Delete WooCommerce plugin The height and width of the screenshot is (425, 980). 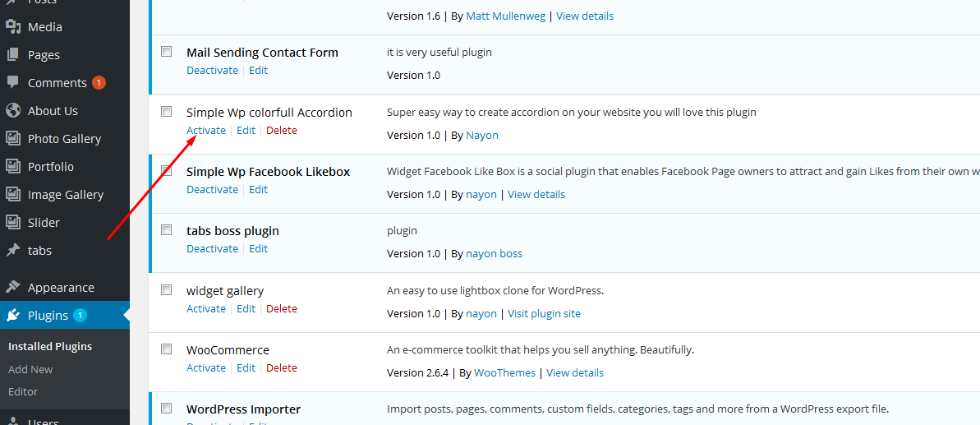tap(282, 367)
